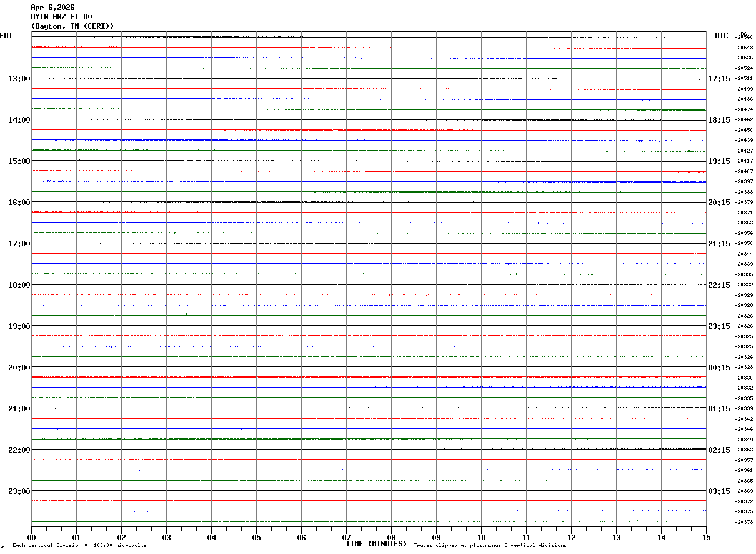
Task: Select the 21:00 EDT time label
Action: point(19,409)
